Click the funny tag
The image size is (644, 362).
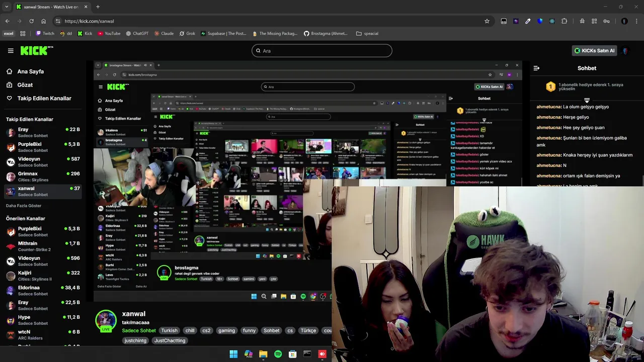coord(249,331)
